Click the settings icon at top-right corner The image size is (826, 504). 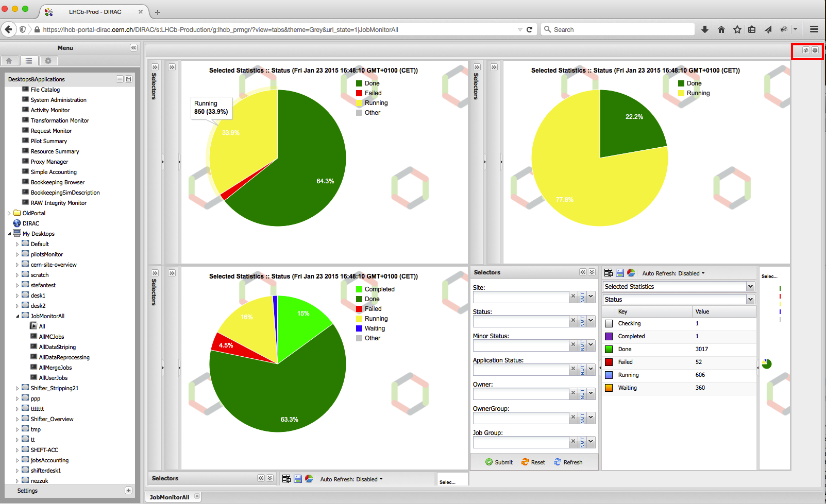click(x=815, y=50)
